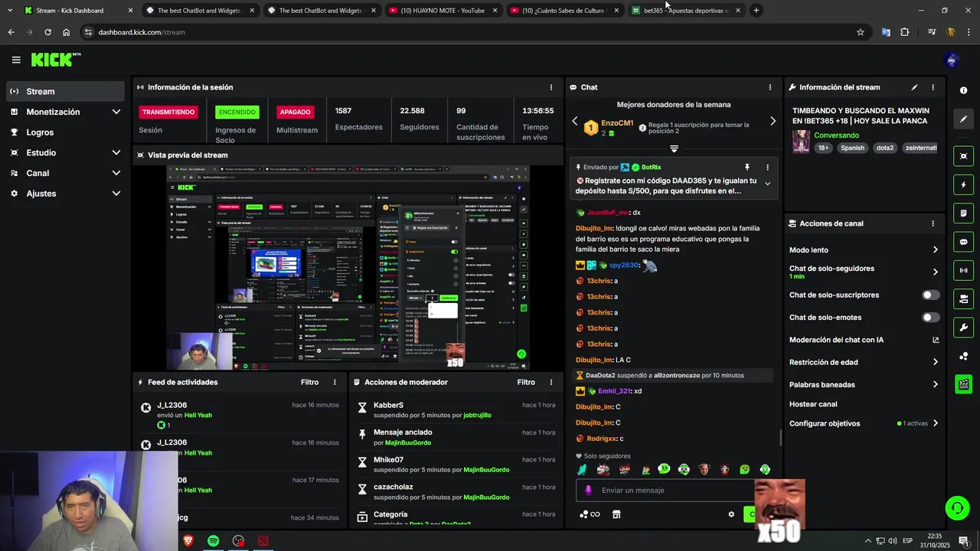Open Información de la sesión three-dot menu

[x=550, y=87]
